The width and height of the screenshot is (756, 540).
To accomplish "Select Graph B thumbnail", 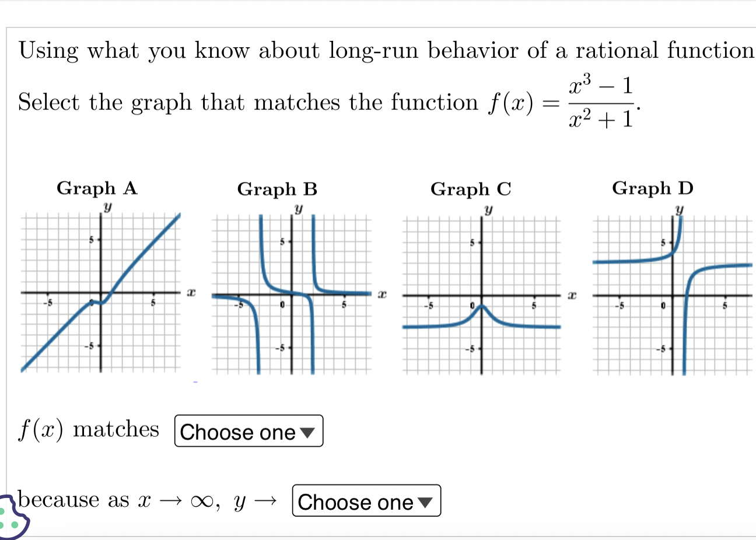I will pyautogui.click(x=290, y=292).
